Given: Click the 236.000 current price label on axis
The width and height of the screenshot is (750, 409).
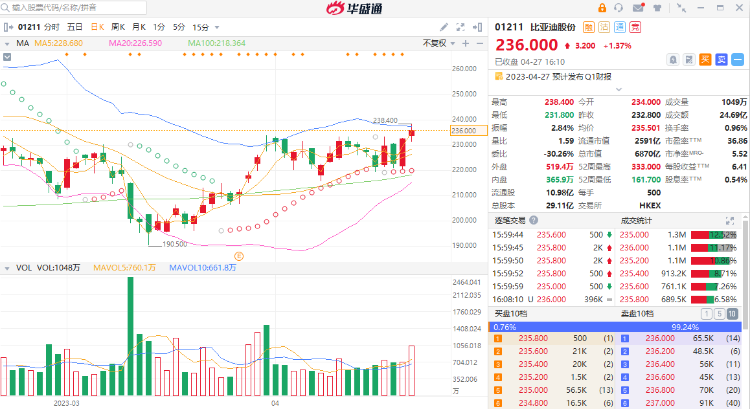Looking at the screenshot, I should click(x=469, y=130).
